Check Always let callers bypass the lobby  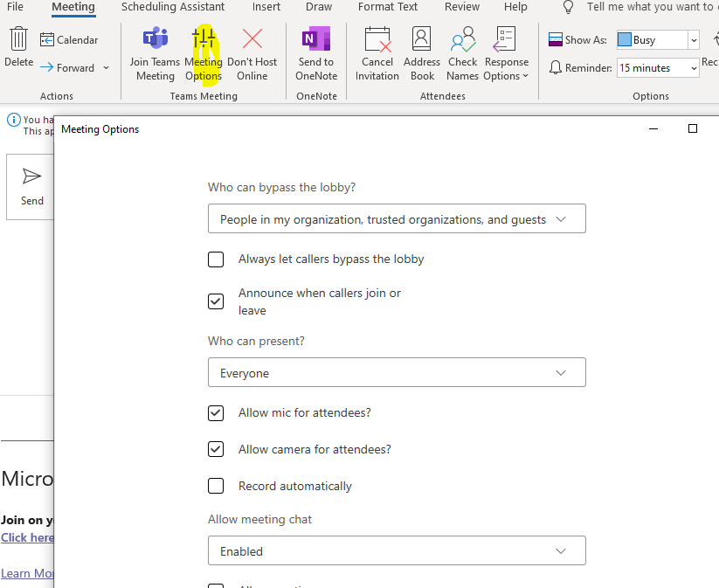[x=216, y=259]
